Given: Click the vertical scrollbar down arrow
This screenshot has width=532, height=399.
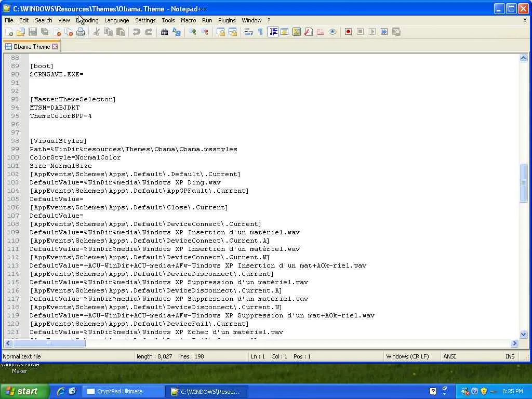Looking at the screenshot, I should click(x=523, y=334).
